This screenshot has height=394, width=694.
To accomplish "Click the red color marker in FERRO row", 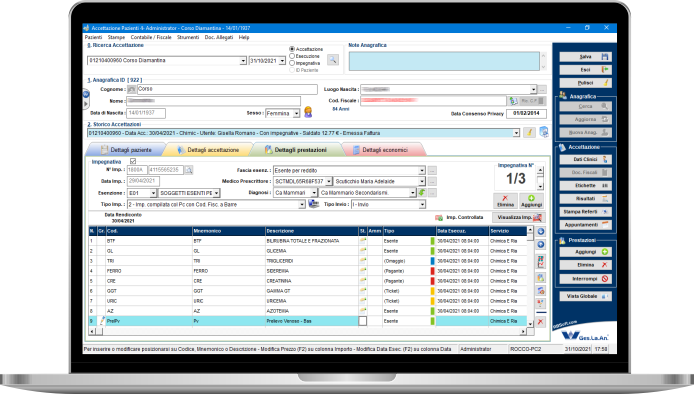I will click(432, 271).
